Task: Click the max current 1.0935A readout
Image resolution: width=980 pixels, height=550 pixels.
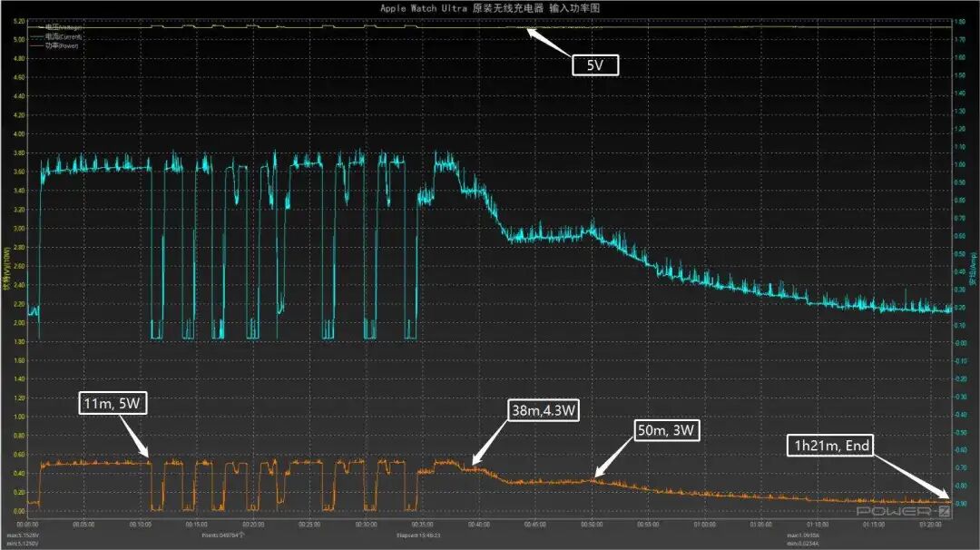Action: 803,535
